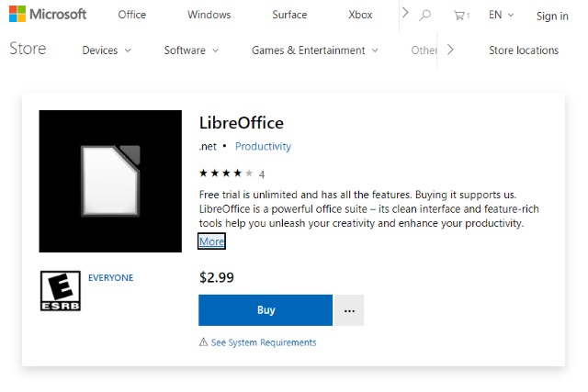Click the Microsoft logo
This screenshot has height=392, width=588.
click(x=48, y=15)
